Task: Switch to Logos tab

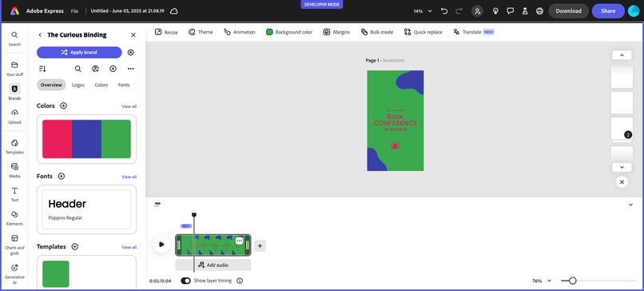Action: point(78,85)
